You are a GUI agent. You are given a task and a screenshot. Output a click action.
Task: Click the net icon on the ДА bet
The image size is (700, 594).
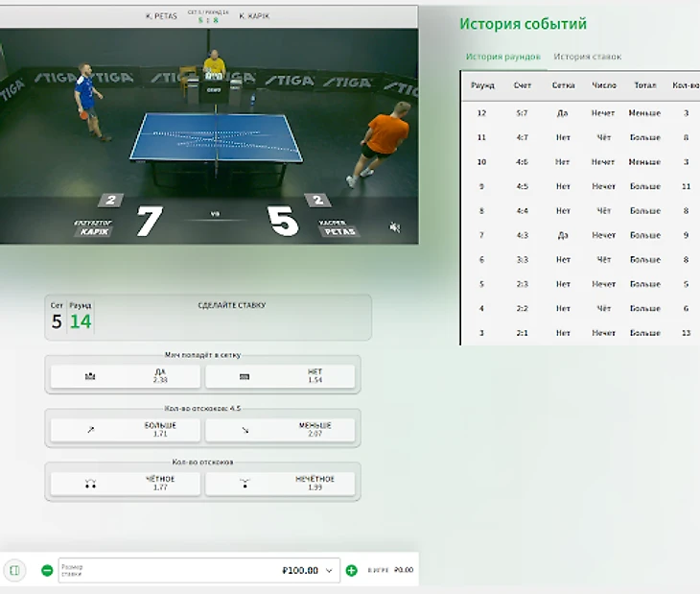point(91,377)
